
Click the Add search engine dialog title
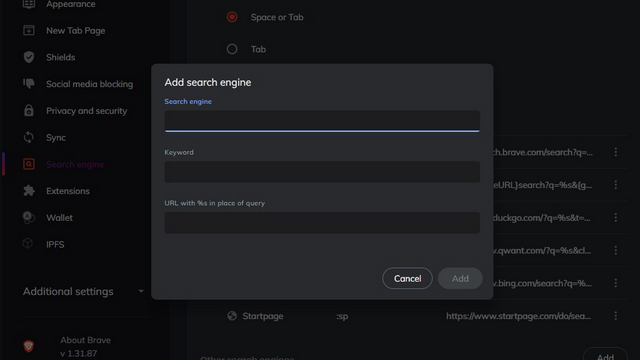(208, 82)
